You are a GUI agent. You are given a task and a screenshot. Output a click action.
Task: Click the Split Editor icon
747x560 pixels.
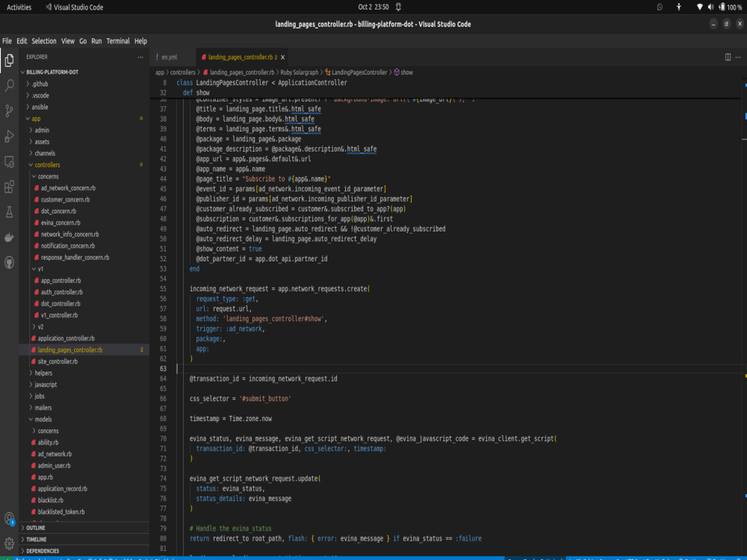728,57
